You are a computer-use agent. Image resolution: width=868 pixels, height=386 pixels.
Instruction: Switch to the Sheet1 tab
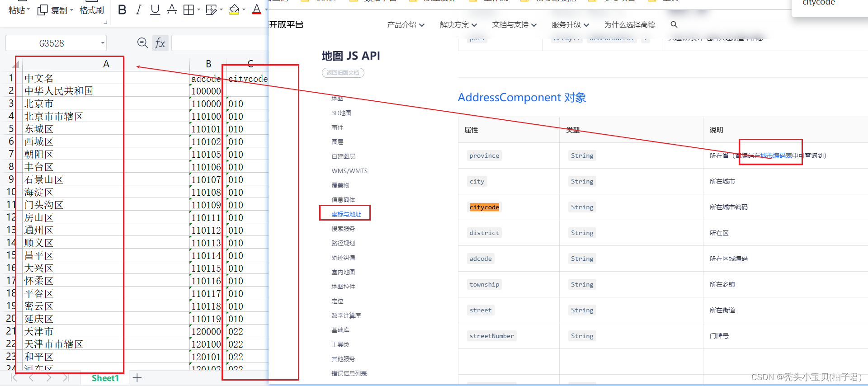[x=105, y=378]
